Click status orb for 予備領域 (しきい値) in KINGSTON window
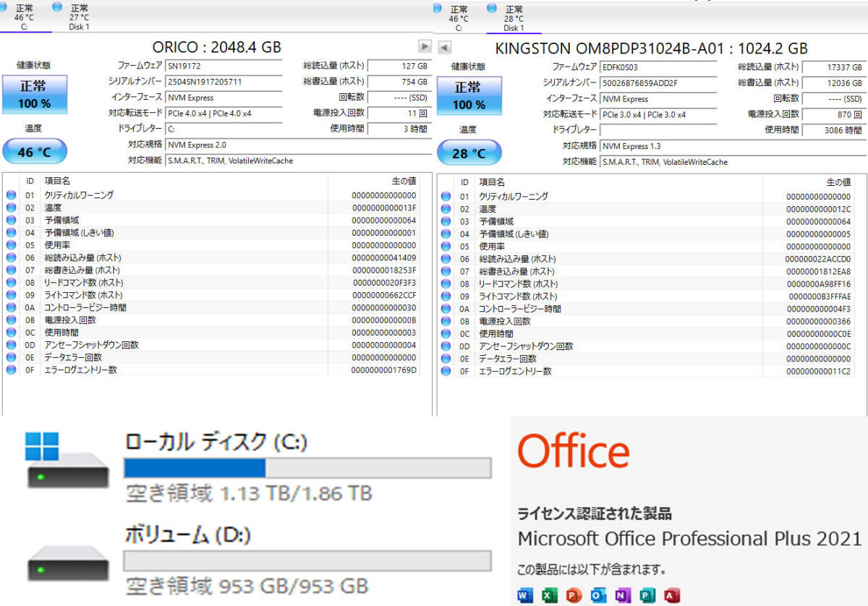Viewport: 868px width, 606px height. tap(446, 234)
